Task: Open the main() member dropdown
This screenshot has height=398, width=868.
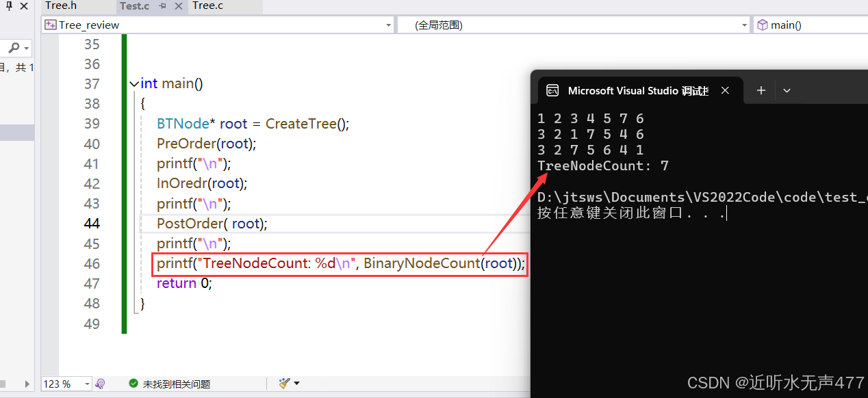Action: 810,25
